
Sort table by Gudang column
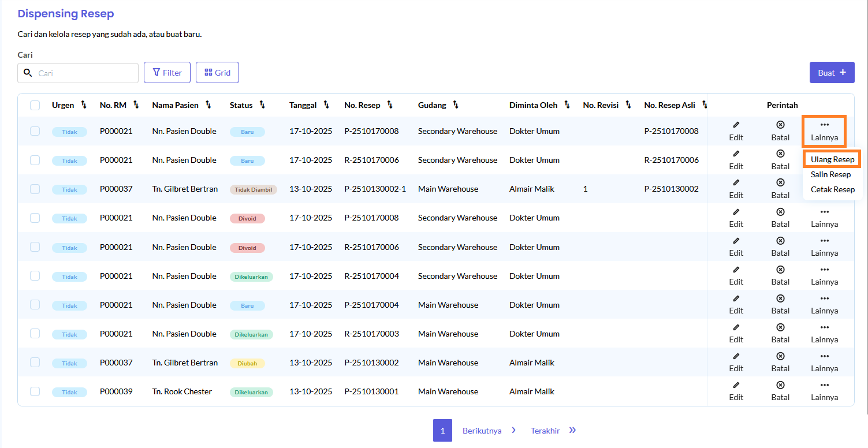[456, 105]
